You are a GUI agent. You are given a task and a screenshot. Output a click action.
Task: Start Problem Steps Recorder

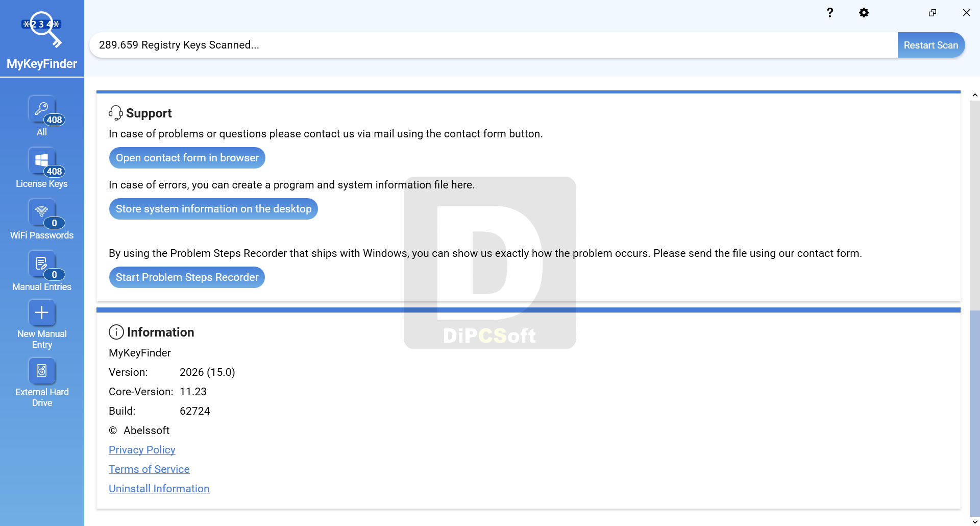(187, 277)
